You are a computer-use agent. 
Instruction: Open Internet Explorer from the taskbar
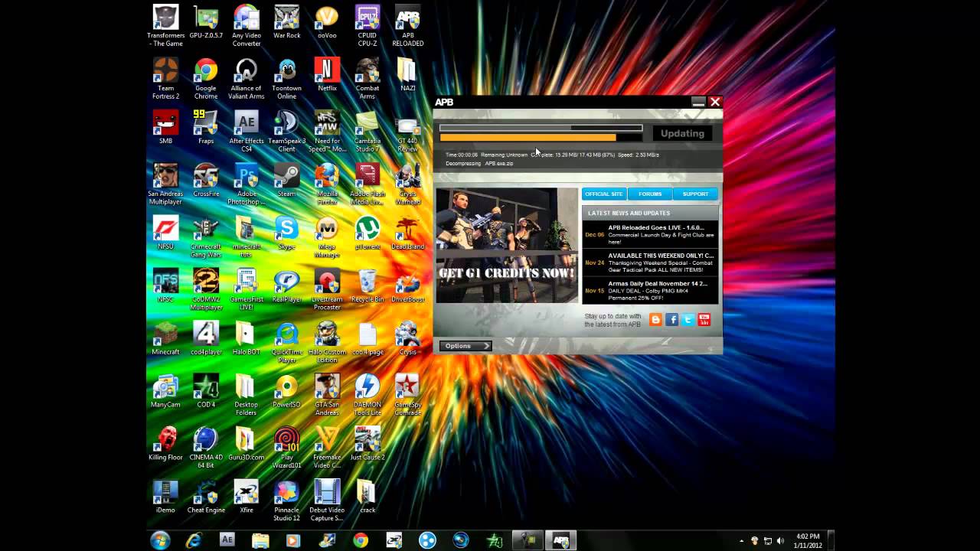click(x=194, y=540)
